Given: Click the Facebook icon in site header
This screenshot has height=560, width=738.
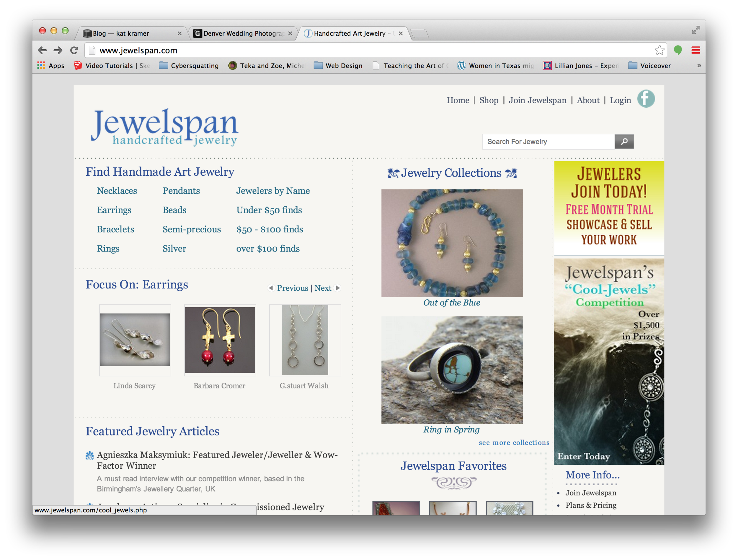Looking at the screenshot, I should 646,99.
